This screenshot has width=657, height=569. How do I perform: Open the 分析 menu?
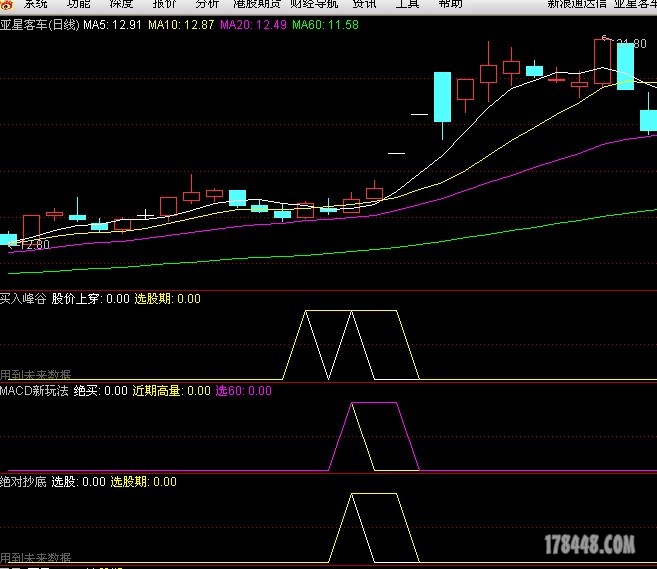[x=207, y=4]
